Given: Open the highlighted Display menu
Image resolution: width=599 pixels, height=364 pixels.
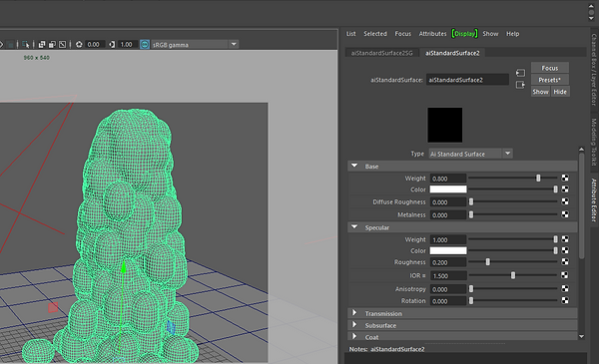Looking at the screenshot, I should coord(464,34).
